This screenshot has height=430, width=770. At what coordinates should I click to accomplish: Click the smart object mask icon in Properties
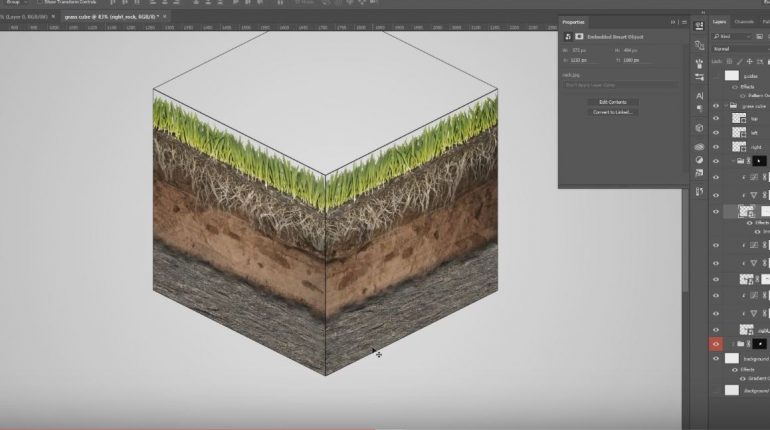579,36
